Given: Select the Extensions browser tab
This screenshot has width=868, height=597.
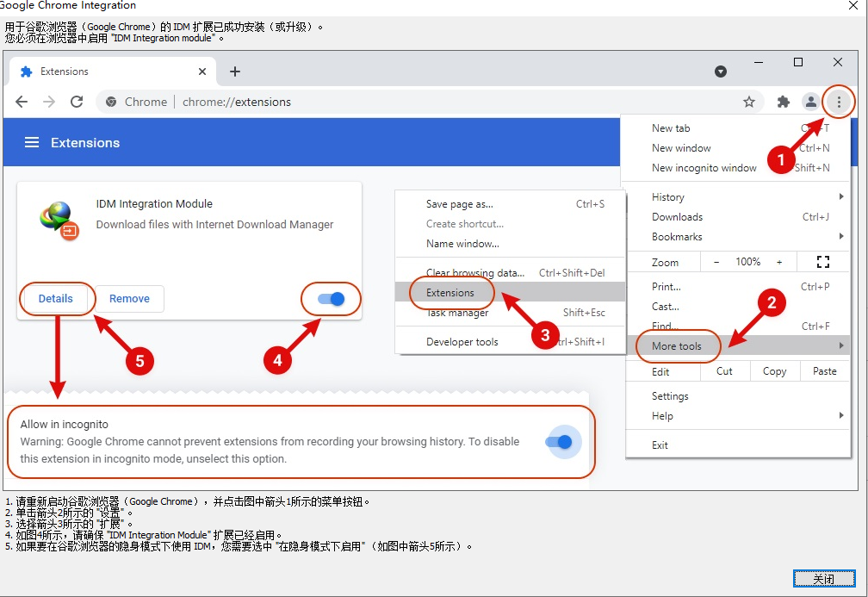Looking at the screenshot, I should (113, 72).
